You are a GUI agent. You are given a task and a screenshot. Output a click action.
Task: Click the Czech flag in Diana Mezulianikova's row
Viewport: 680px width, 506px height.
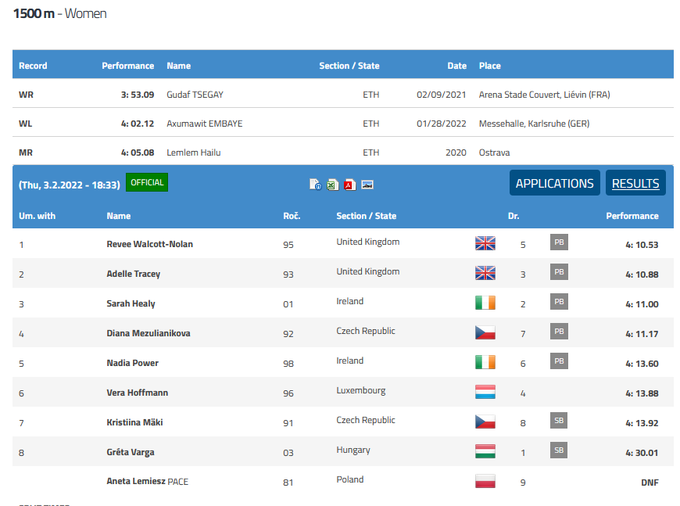point(485,332)
